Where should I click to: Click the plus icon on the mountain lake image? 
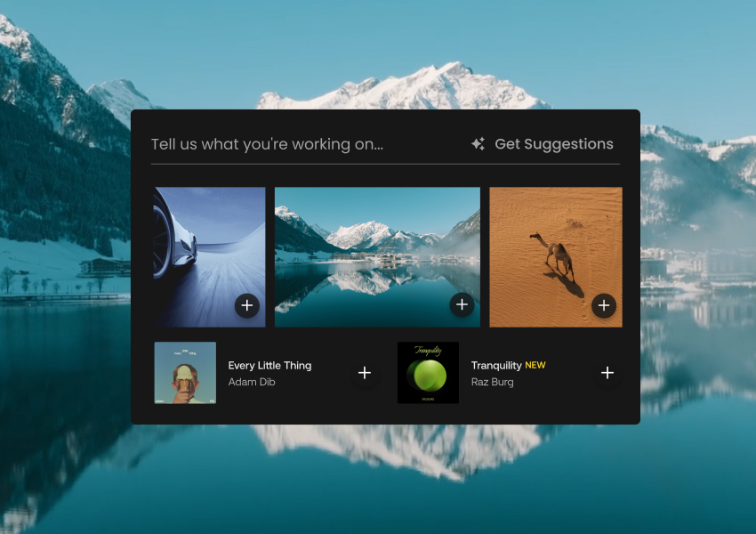pos(462,305)
